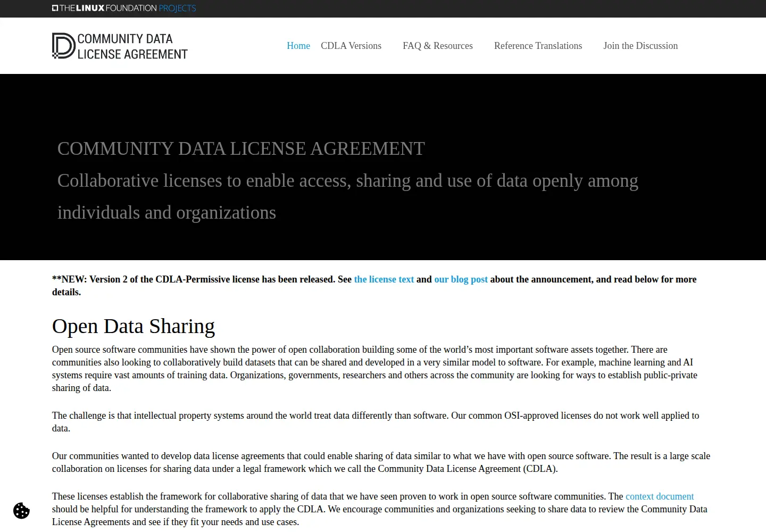Click the '**NEW: Version 2' announcement text
This screenshot has width=766, height=532.
pyautogui.click(x=374, y=286)
